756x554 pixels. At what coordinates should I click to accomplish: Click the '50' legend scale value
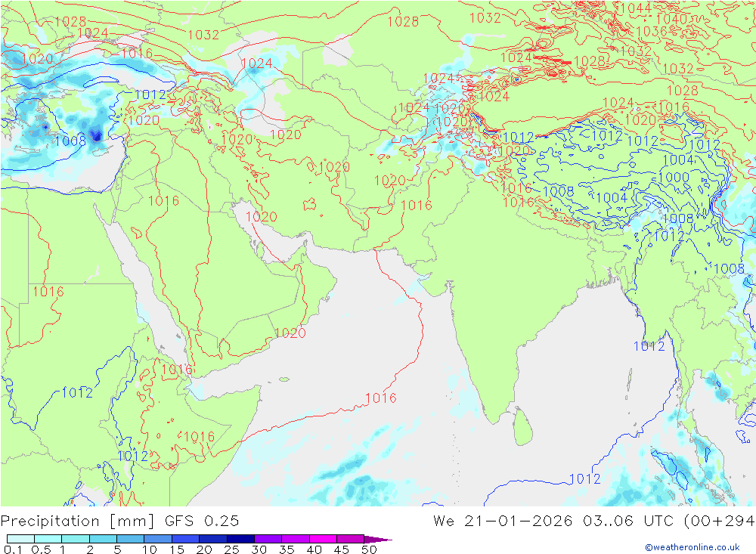tap(369, 549)
